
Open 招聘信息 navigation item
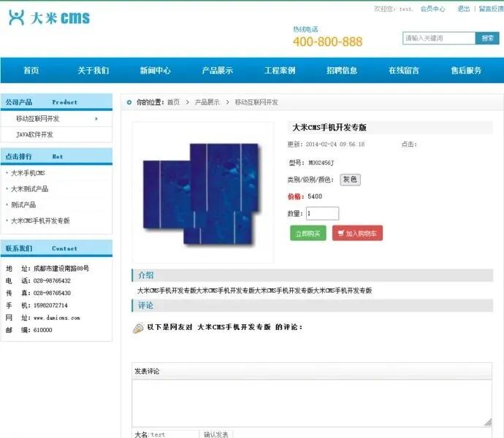(x=342, y=70)
